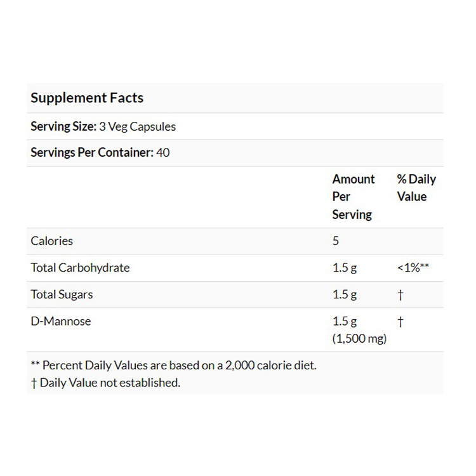The width and height of the screenshot is (476, 476).
Task: Click the servings count value 40
Action: click(x=163, y=153)
